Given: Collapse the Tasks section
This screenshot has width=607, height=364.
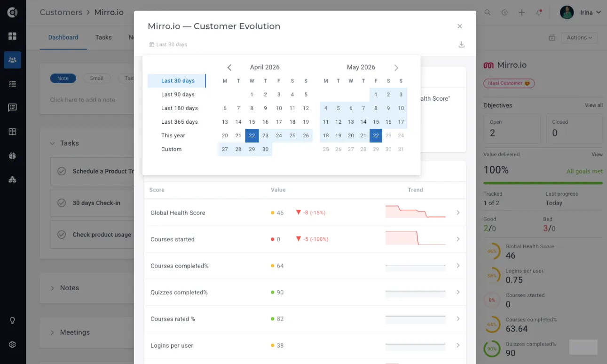Looking at the screenshot, I should tap(53, 143).
